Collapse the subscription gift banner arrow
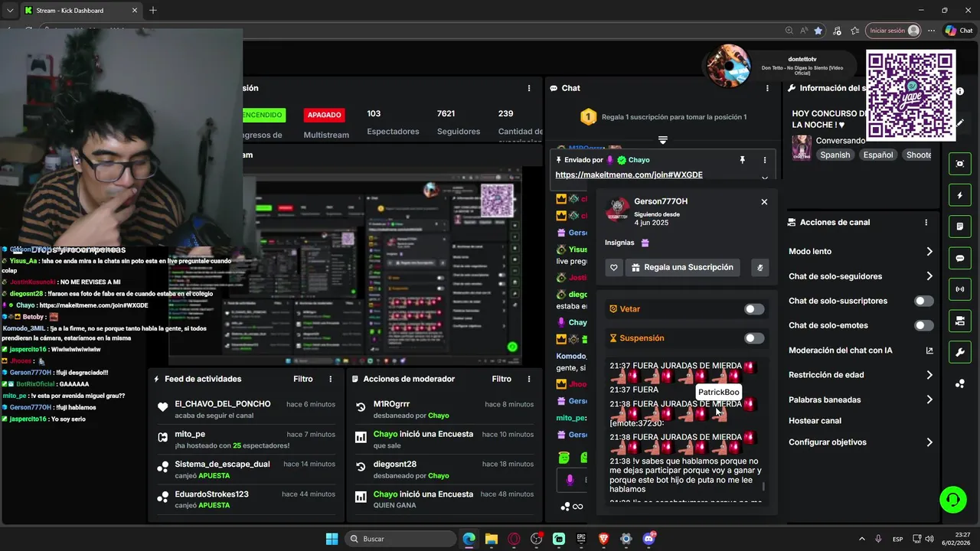The height and width of the screenshot is (551, 980). (663, 140)
